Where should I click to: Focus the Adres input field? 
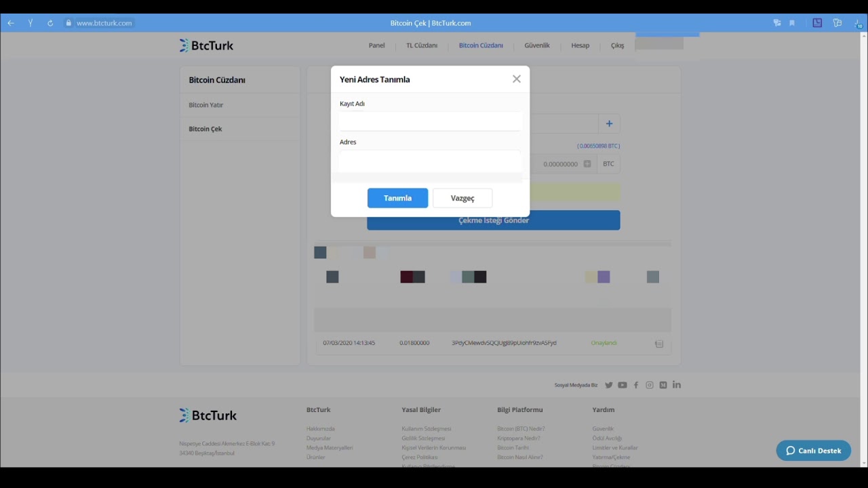[431, 161]
